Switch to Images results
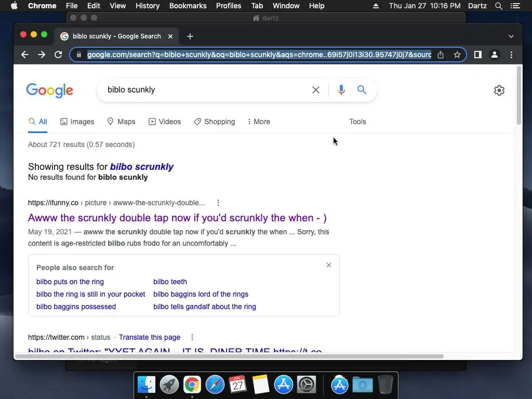This screenshot has height=399, width=532. click(77, 122)
